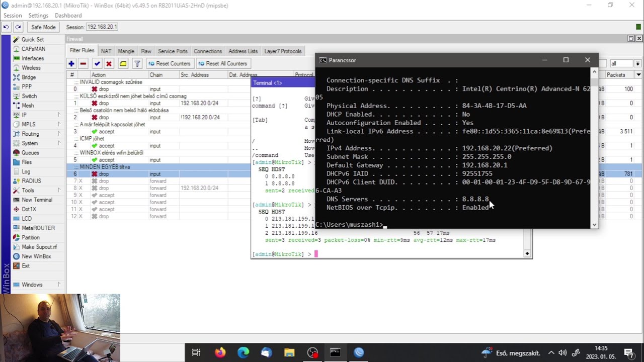Switch to the Raw tab
644x362 pixels.
(146, 51)
